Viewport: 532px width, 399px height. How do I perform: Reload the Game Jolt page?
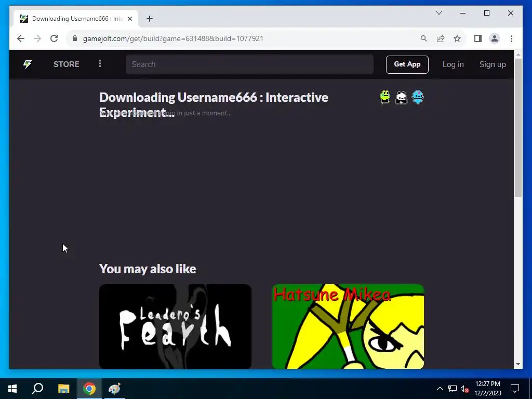pos(54,38)
